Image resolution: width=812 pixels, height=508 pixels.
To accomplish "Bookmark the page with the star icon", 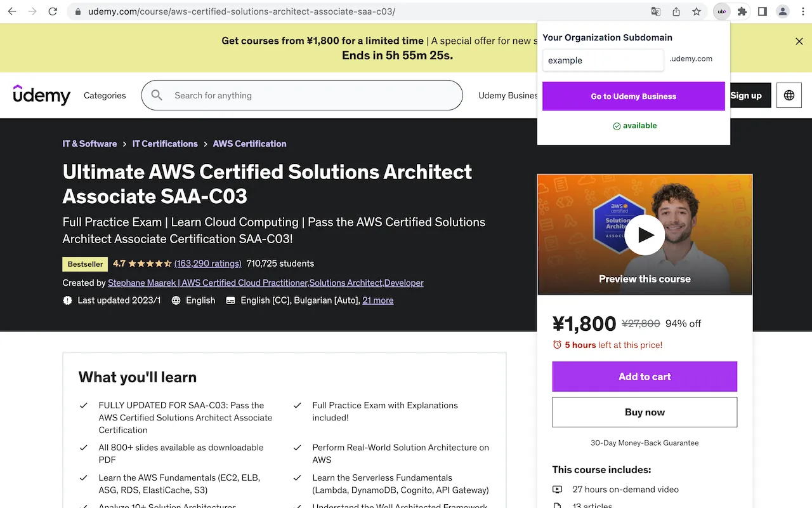I will [697, 11].
